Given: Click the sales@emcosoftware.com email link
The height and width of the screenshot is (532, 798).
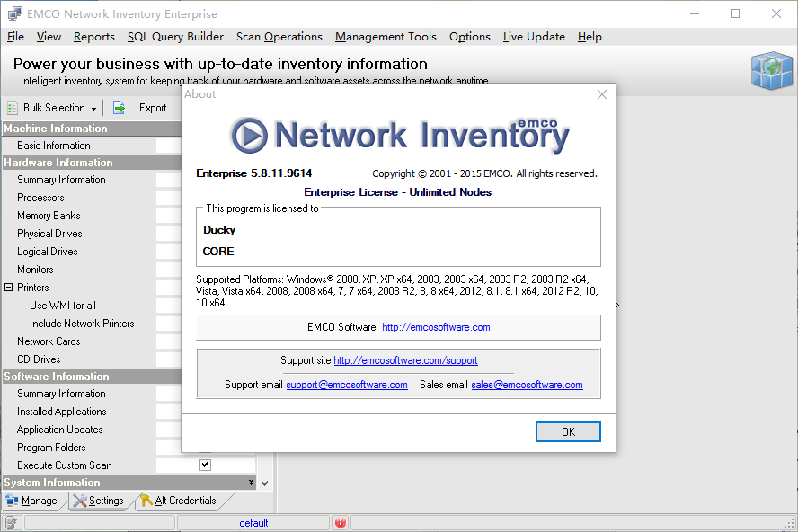Looking at the screenshot, I should (527, 385).
